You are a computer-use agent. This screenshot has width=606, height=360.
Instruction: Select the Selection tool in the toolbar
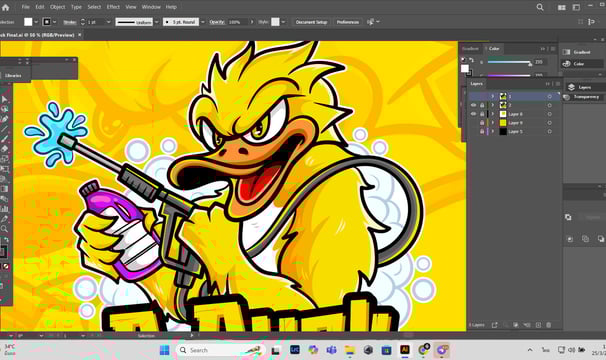(x=4, y=99)
